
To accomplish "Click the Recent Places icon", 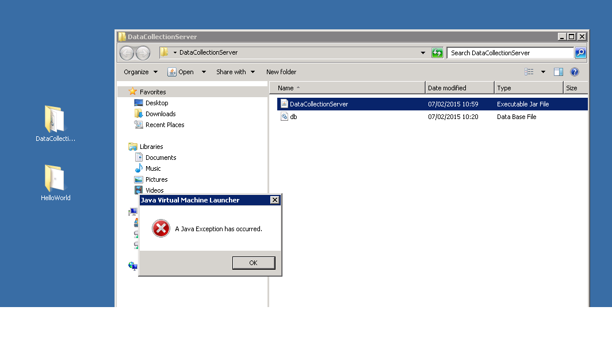I will pyautogui.click(x=139, y=124).
